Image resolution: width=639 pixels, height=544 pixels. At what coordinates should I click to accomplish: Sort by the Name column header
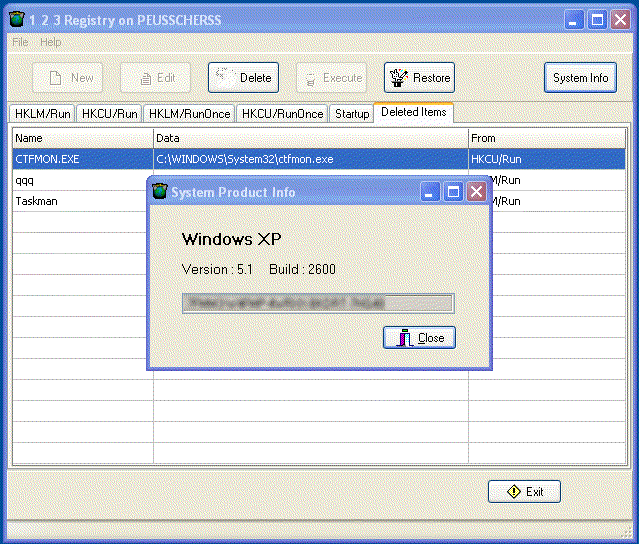[83, 138]
